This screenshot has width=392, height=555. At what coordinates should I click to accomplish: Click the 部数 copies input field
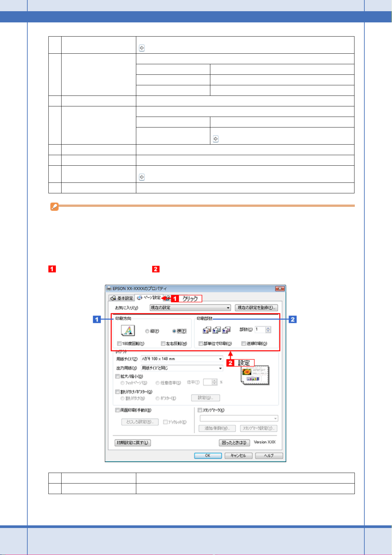(260, 329)
